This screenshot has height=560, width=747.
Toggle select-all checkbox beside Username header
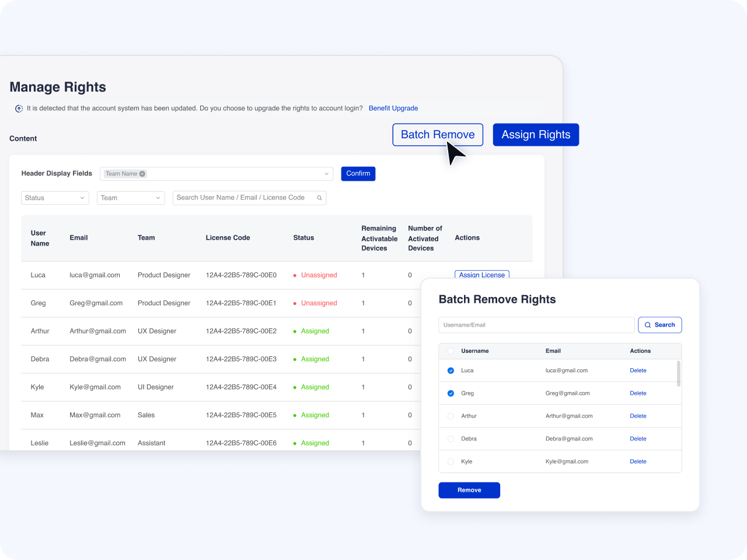tap(451, 351)
